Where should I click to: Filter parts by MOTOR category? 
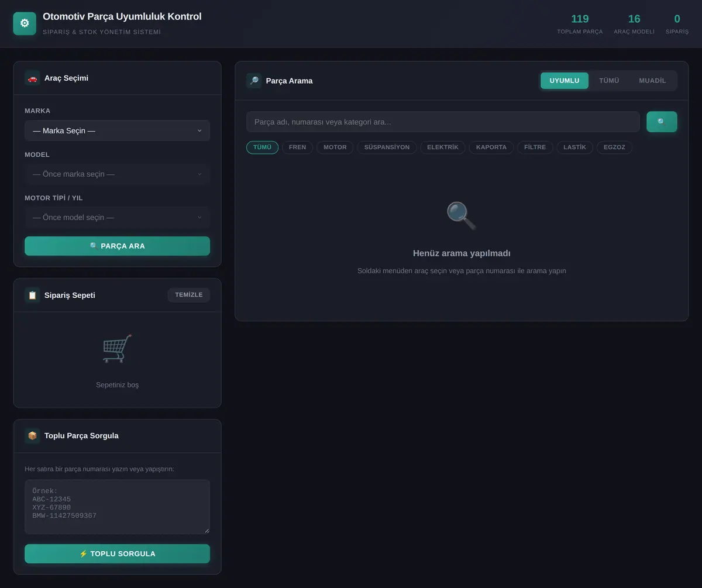coord(335,147)
